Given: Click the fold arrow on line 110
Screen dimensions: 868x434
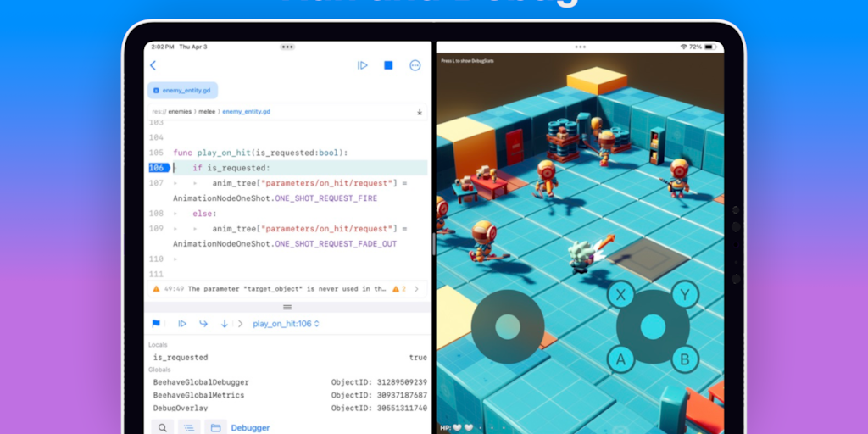Looking at the screenshot, I should click(x=175, y=259).
